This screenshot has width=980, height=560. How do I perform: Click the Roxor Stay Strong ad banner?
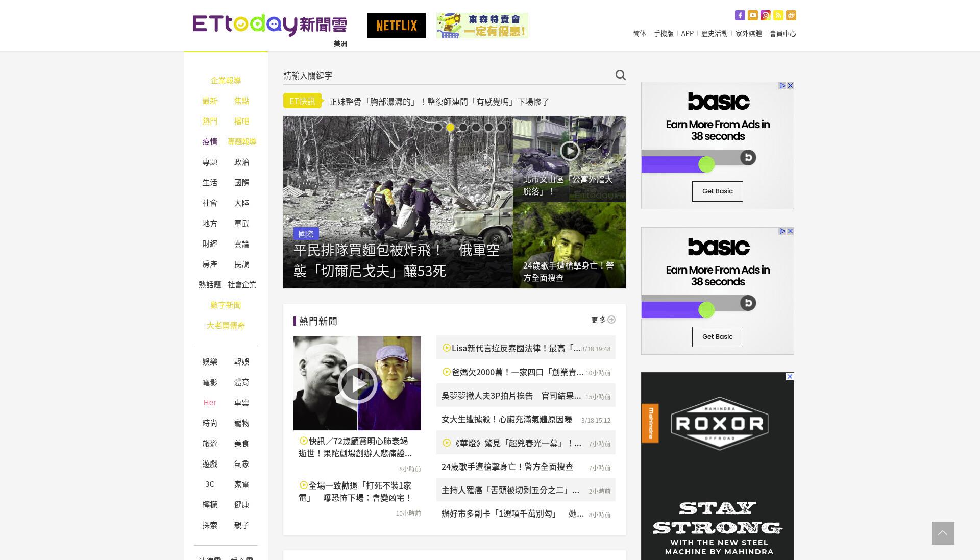click(718, 466)
